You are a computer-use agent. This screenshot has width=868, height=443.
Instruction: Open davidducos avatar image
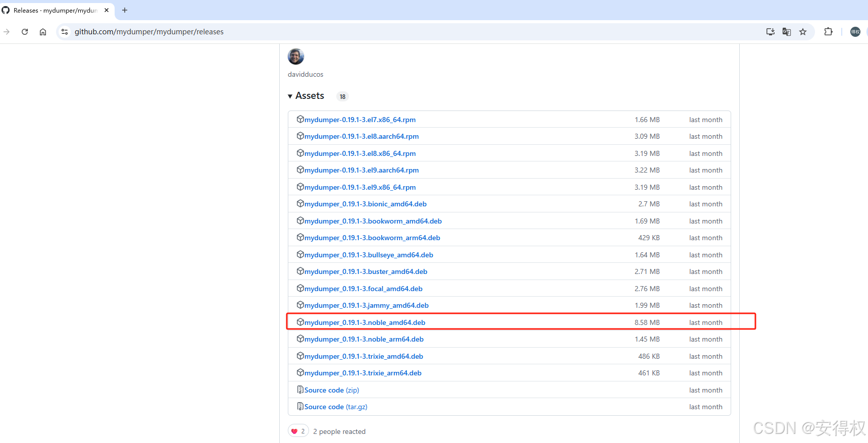pos(296,57)
